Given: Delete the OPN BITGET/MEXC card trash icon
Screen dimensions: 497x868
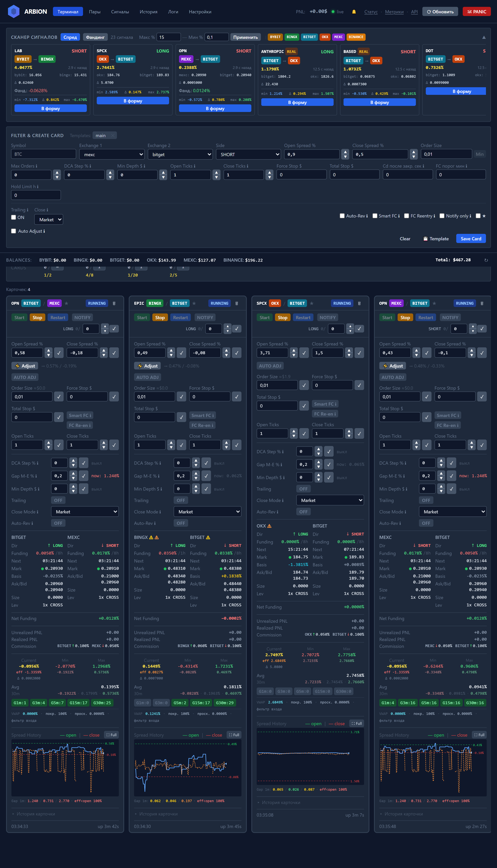Looking at the screenshot, I should (114, 303).
